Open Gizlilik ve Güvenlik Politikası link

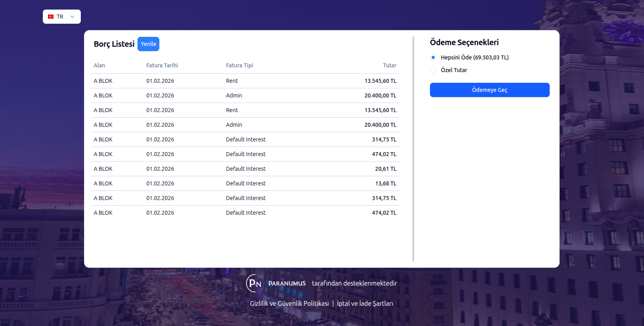(x=289, y=303)
